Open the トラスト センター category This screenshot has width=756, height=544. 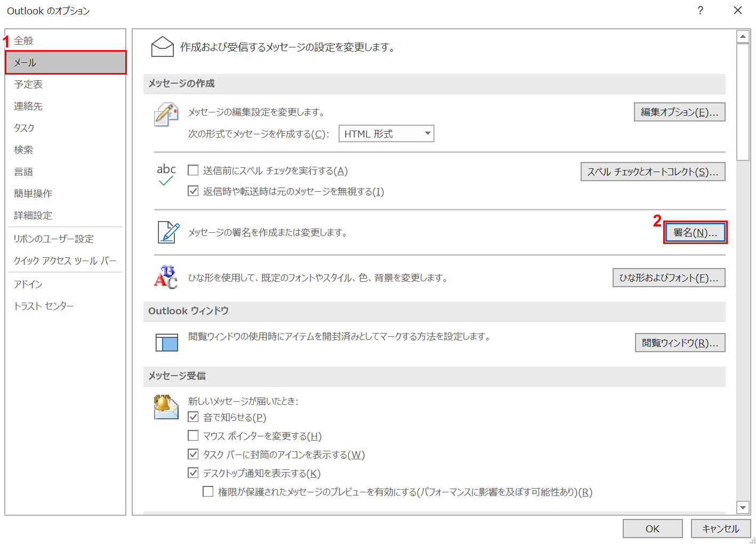pyautogui.click(x=44, y=306)
